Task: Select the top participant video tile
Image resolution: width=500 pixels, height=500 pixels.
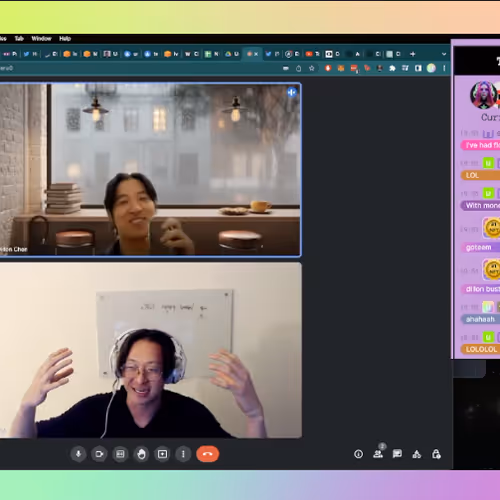Action: point(150,170)
